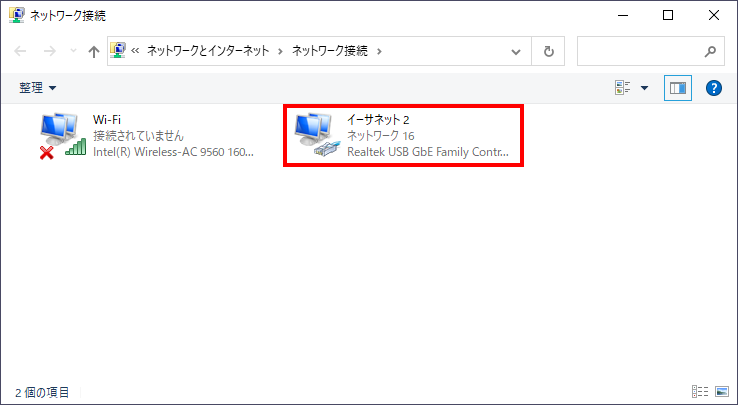This screenshot has height=405, width=738.
Task: Expand the view options dropdown arrow
Action: click(645, 88)
